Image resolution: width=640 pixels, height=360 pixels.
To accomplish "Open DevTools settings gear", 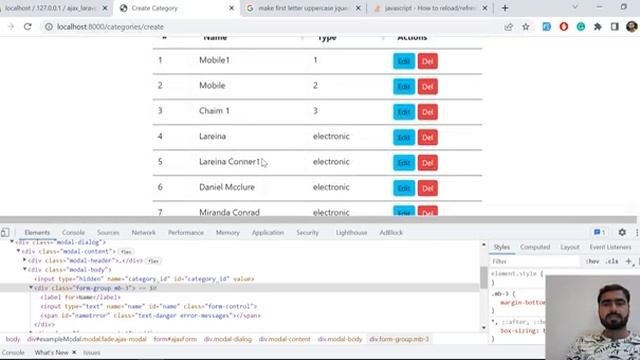I will tap(622, 232).
